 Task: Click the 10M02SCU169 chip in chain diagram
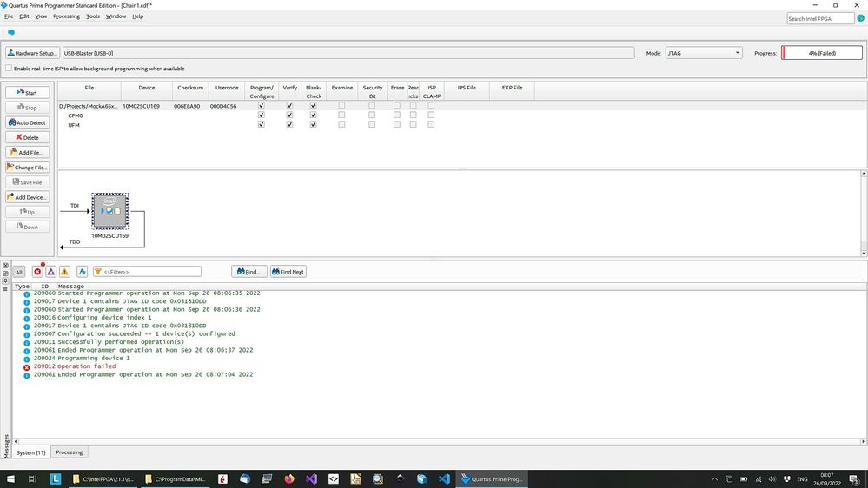click(110, 211)
